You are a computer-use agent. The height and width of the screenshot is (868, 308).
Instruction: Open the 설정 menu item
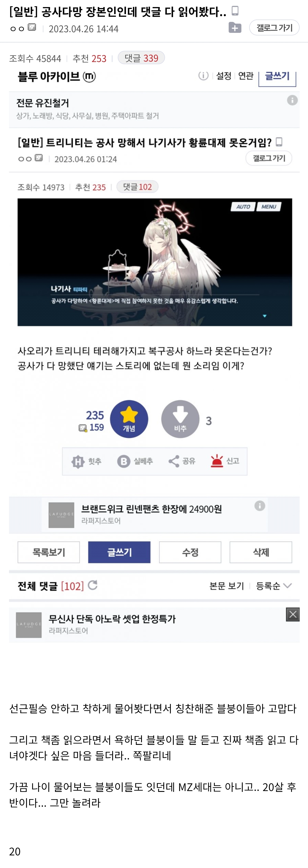[223, 76]
